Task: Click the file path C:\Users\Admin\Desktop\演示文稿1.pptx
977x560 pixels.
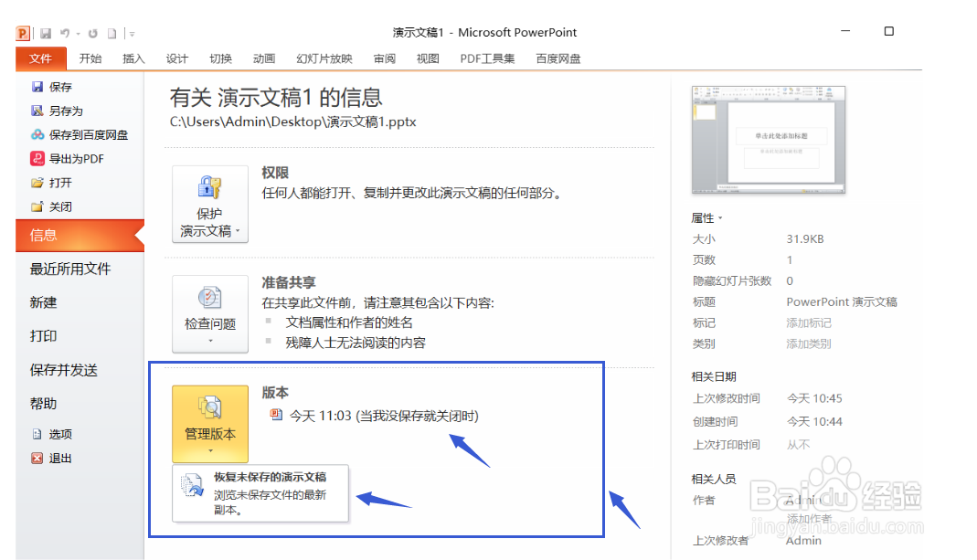Action: (292, 122)
